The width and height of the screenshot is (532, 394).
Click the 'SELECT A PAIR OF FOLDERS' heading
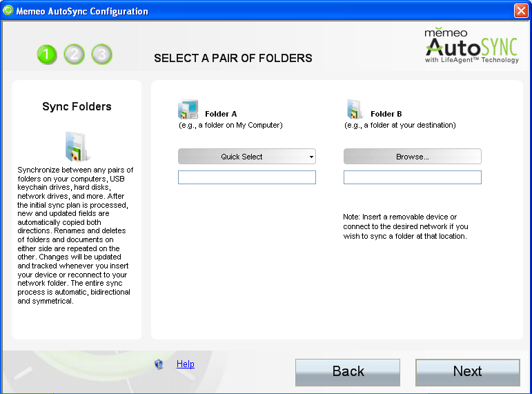(x=233, y=58)
